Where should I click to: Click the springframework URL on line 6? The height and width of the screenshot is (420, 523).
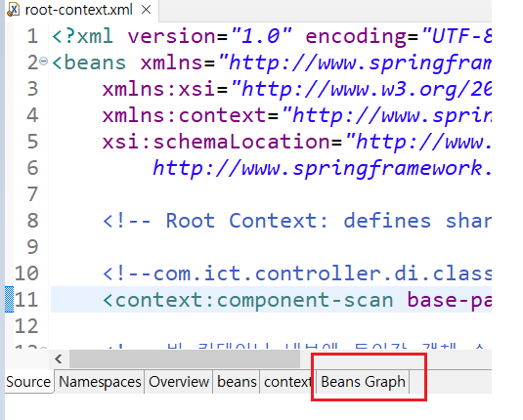coord(322,168)
